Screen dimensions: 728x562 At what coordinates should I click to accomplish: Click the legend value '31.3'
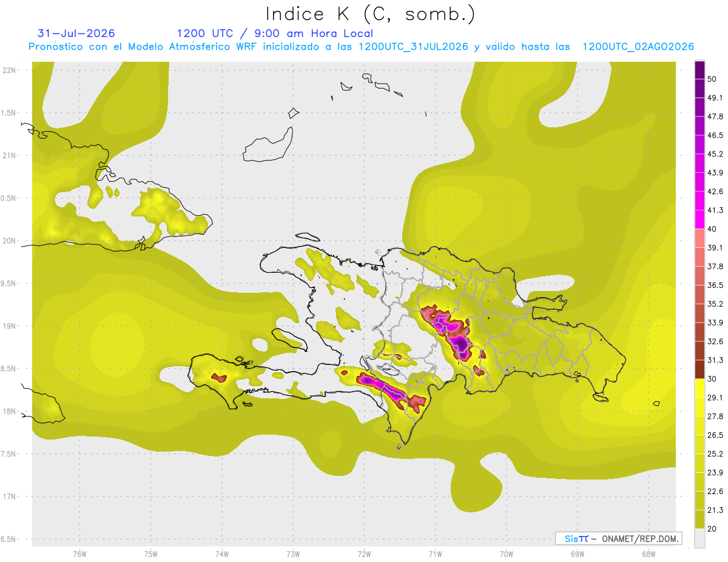pos(714,360)
